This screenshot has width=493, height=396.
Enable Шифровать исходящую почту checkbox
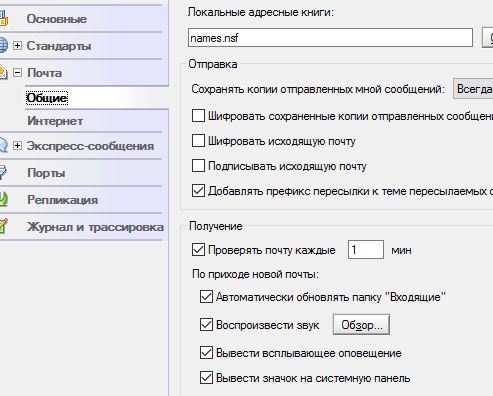(x=198, y=141)
